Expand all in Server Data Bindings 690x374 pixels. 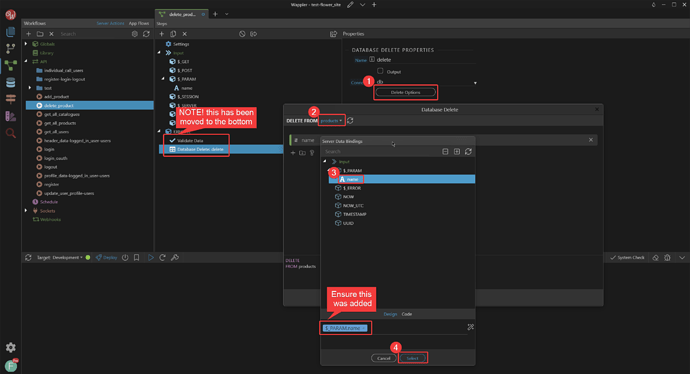(x=457, y=151)
